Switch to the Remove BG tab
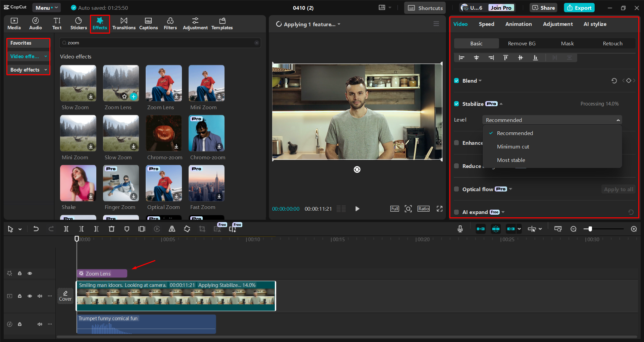The height and width of the screenshot is (342, 644). point(522,43)
